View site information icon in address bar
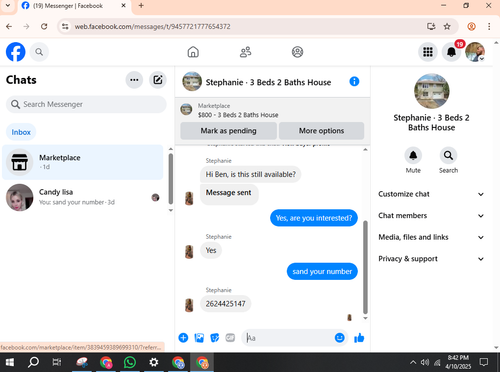Viewport: 500px width, 372px height. click(65, 26)
